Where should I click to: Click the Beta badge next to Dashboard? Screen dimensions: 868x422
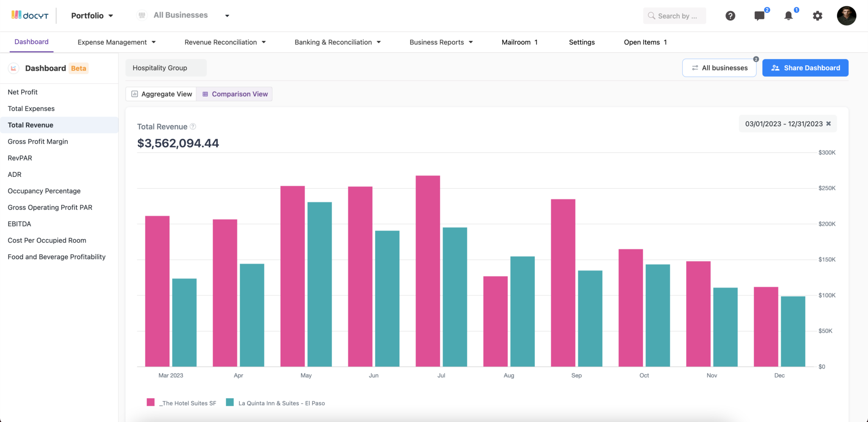click(x=79, y=68)
